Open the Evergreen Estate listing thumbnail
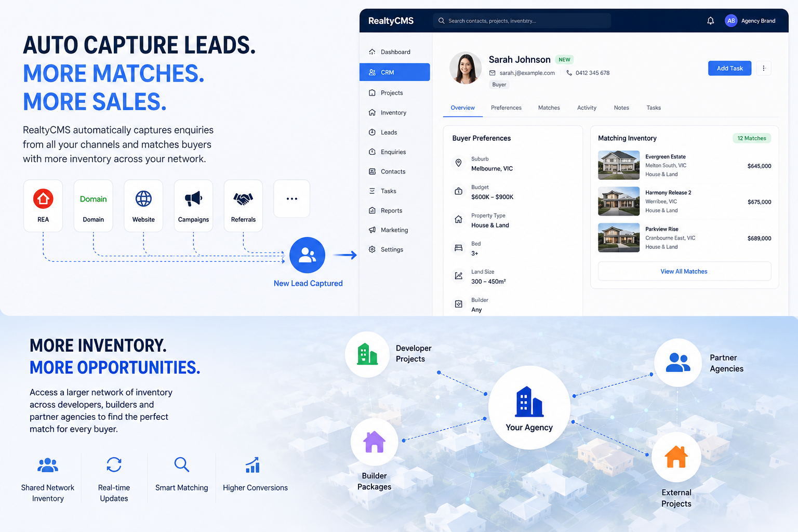The image size is (798, 532). click(619, 165)
